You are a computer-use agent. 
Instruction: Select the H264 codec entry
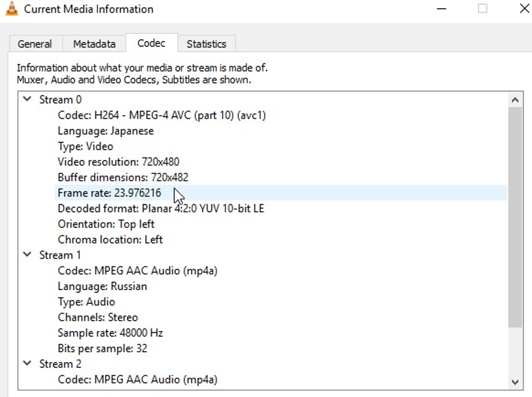coord(162,115)
